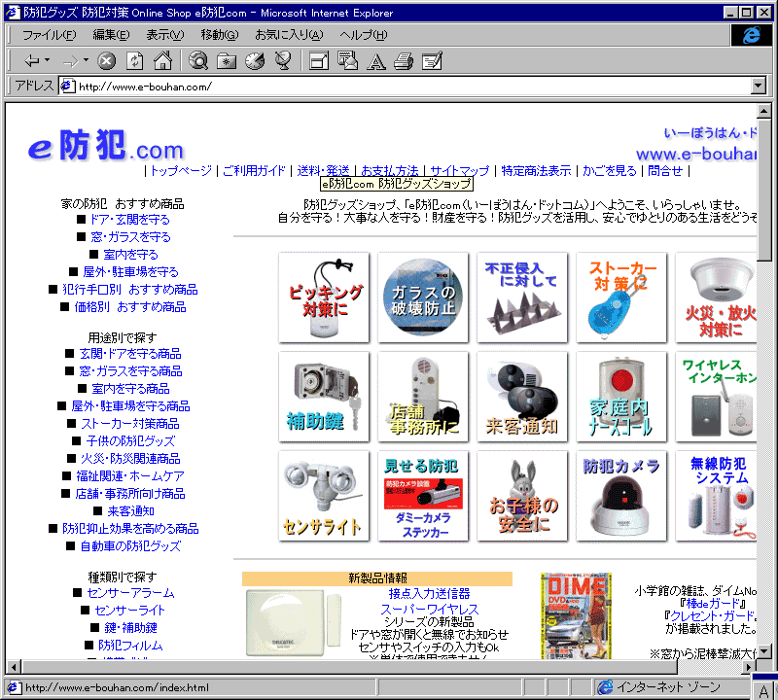Open the Back button history dropdown arrow

47,60
